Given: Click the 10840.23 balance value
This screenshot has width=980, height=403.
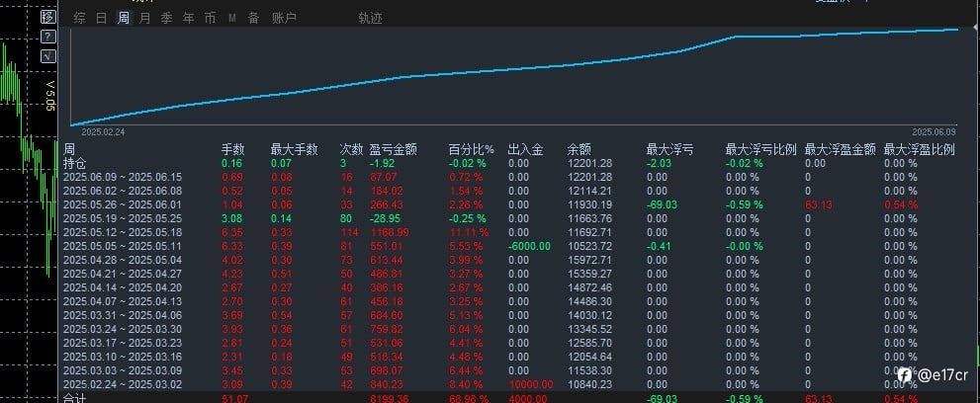Looking at the screenshot, I should point(589,384).
